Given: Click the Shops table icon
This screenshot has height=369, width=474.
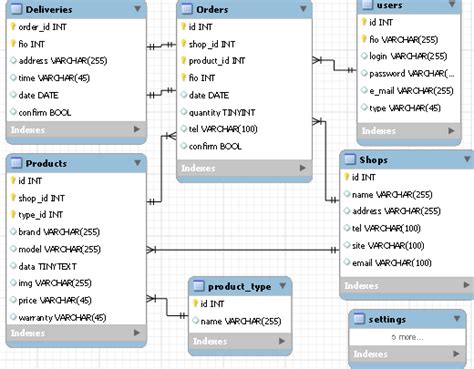Looking at the screenshot, I should coord(350,159).
